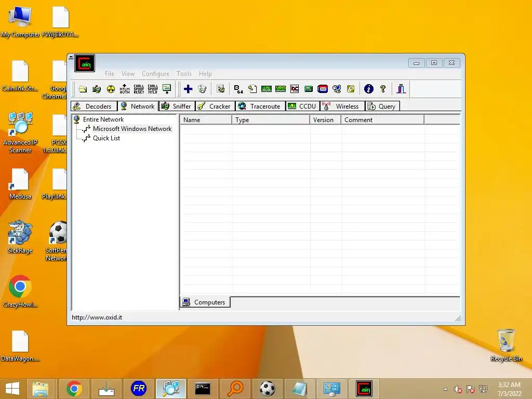The image size is (532, 399).
Task: Click the NTLM AUTH toolbar icon
Action: tap(125, 89)
